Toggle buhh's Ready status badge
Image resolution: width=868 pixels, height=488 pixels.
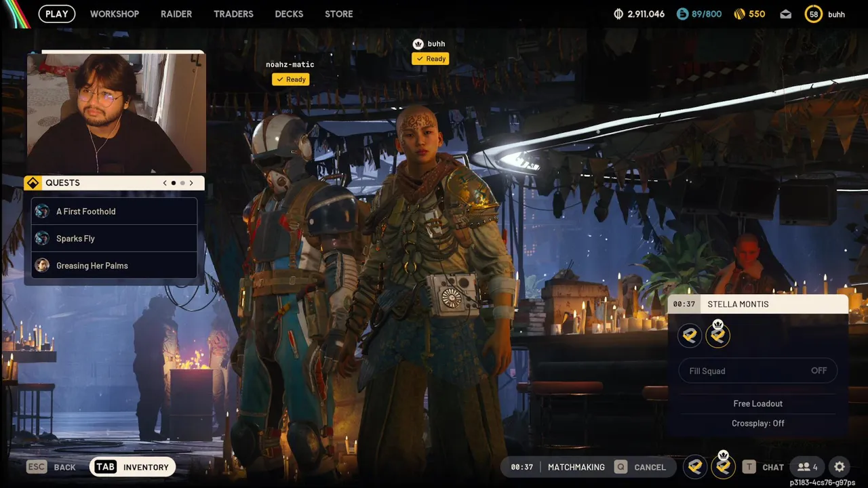[430, 59]
